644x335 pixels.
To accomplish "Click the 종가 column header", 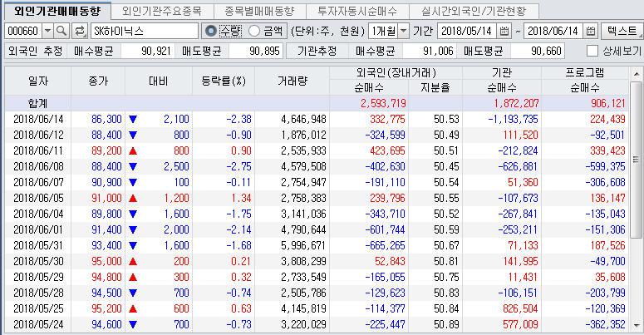I will pos(98,81).
